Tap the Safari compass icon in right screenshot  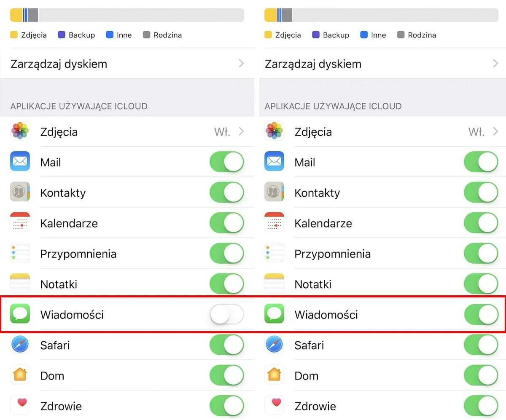point(274,345)
